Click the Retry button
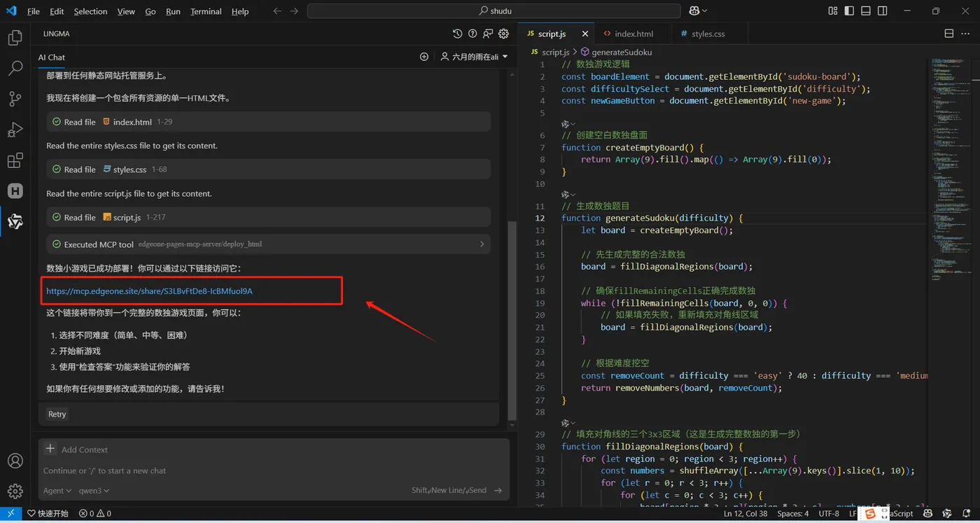This screenshot has width=980, height=523. [x=57, y=414]
